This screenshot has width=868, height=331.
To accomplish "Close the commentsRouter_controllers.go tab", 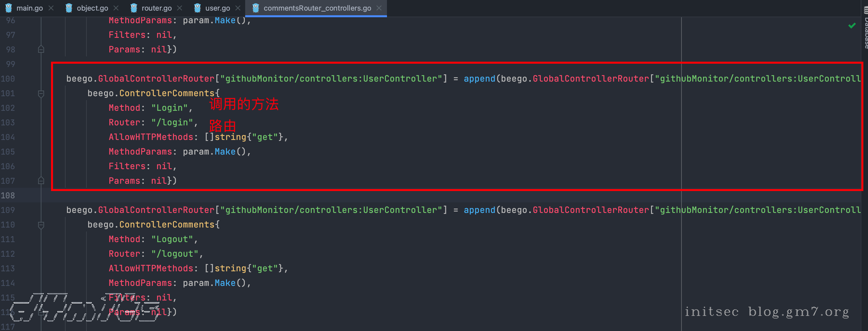I will [x=379, y=8].
